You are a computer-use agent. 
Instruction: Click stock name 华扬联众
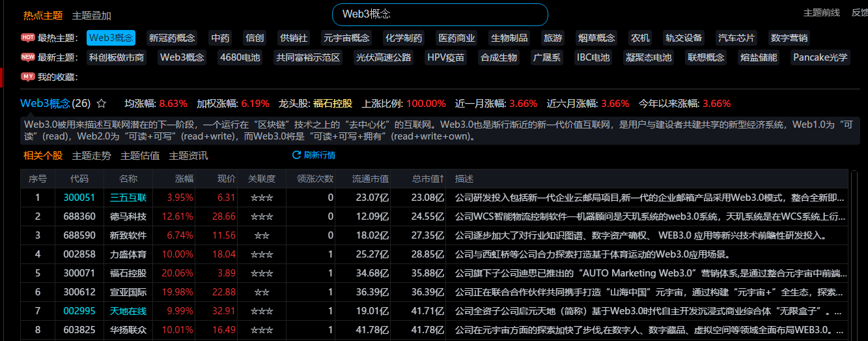click(x=128, y=330)
